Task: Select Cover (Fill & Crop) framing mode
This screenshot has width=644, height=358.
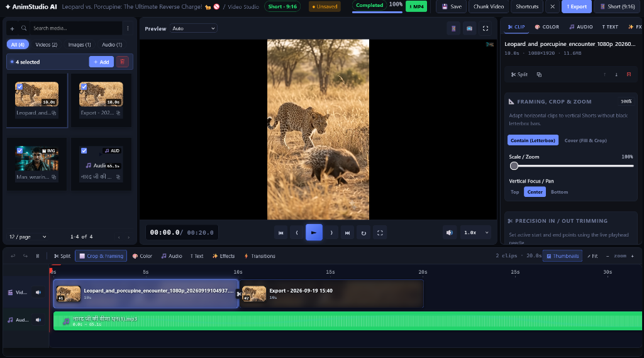Action: (586, 140)
